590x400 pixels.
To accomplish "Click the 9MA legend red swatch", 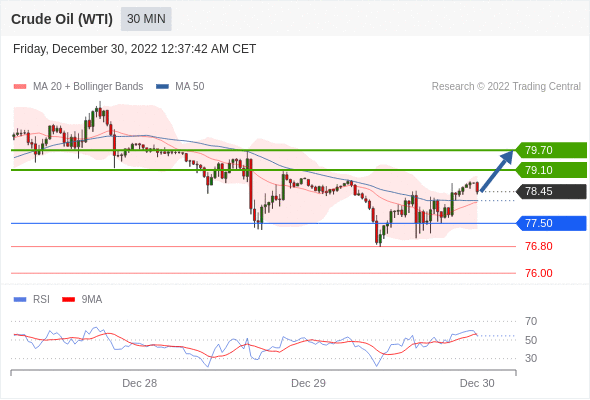I will [x=68, y=300].
